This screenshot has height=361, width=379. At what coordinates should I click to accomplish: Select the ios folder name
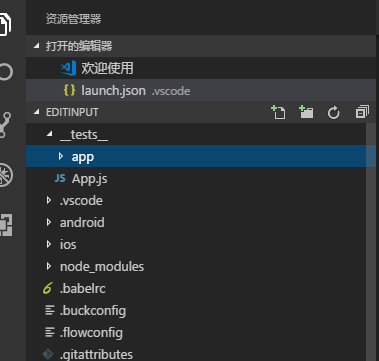[x=68, y=244]
